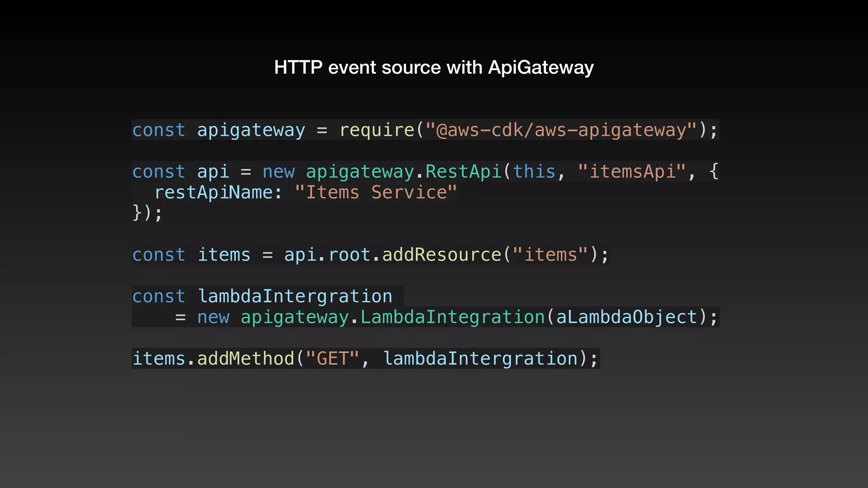Click the '= new apigateway.LambdaIntegration(aLambdaObject);' line
The width and height of the screenshot is (868, 488).
pos(447,317)
